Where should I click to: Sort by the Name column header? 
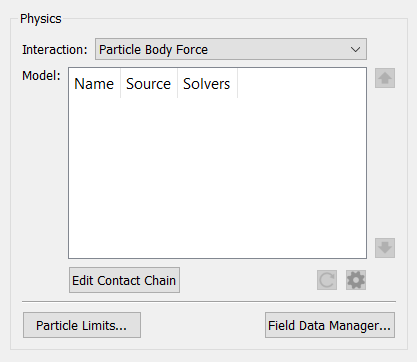tap(94, 84)
